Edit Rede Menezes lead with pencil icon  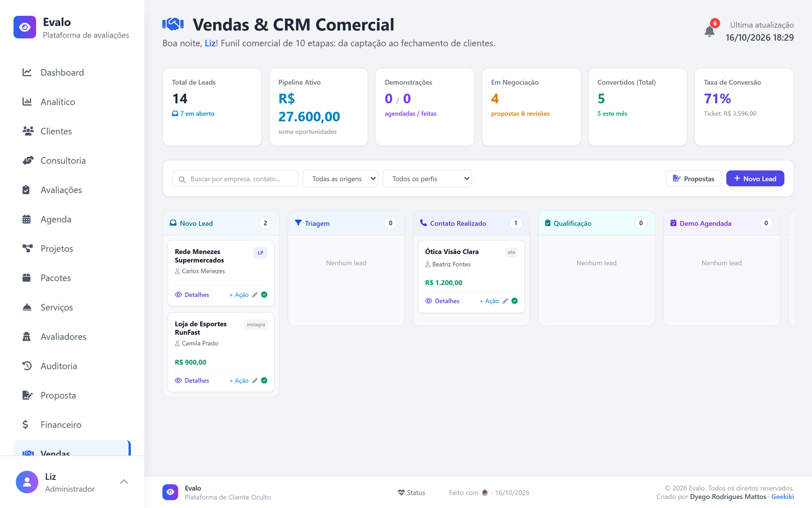click(255, 295)
